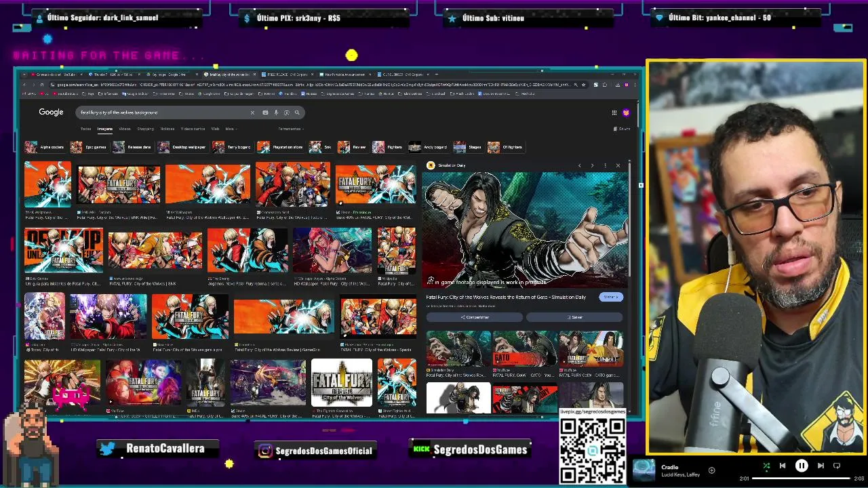Image resolution: width=868 pixels, height=488 pixels.
Task: Click the Google logo
Action: tap(51, 113)
